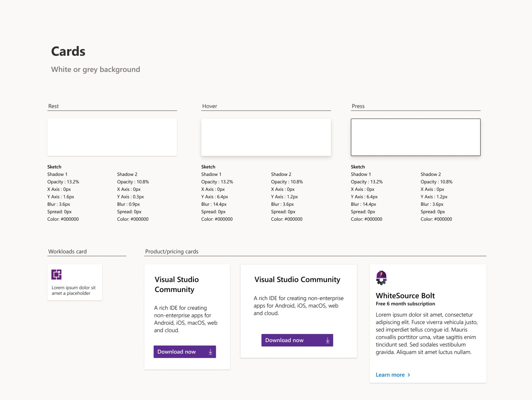Image resolution: width=532 pixels, height=400 pixels.
Task: Click Download now button in narrow card
Action: (185, 351)
